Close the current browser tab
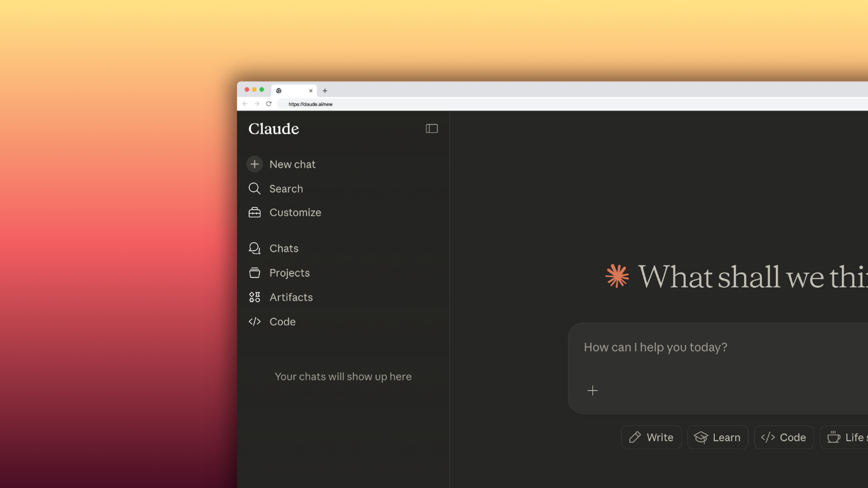The height and width of the screenshot is (488, 868). [311, 91]
